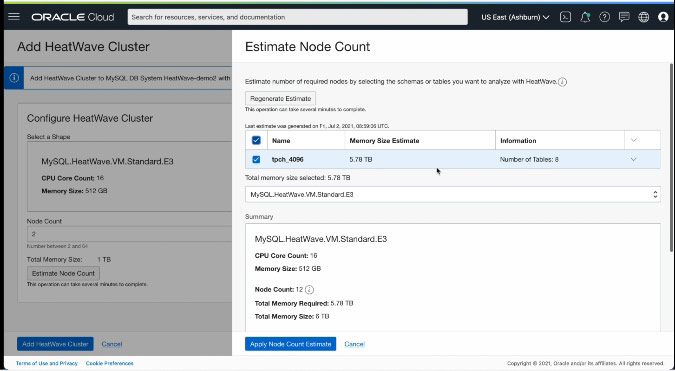This screenshot has width=675, height=371.
Task: Open the globe language selector
Action: pyautogui.click(x=644, y=17)
